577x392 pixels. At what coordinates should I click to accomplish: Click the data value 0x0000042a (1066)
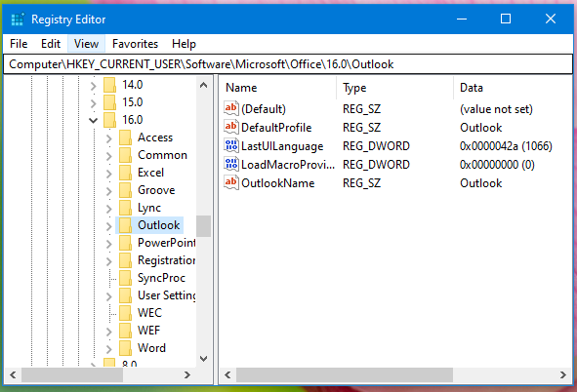click(x=506, y=146)
